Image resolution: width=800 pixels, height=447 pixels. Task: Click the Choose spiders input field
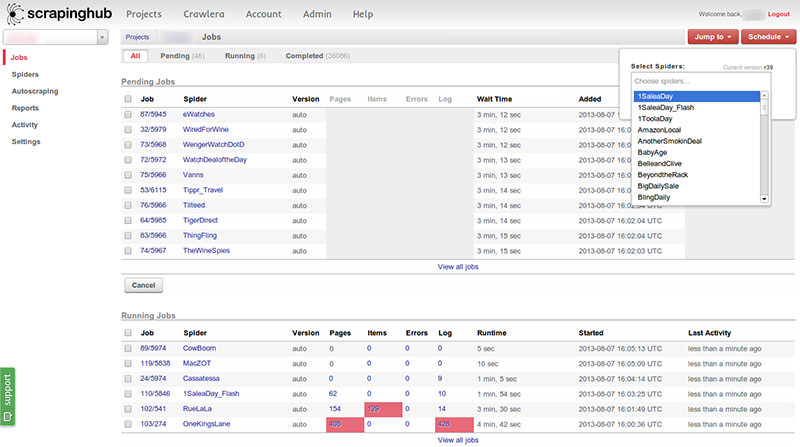tap(701, 81)
